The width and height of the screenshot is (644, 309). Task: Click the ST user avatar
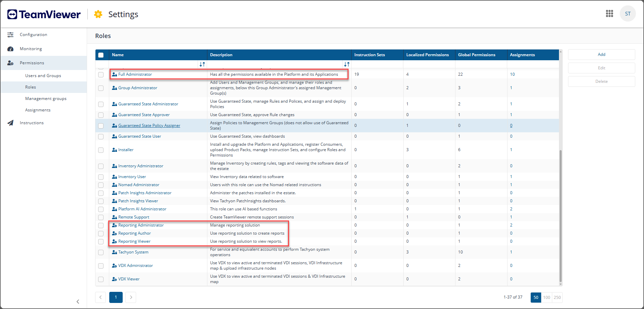coord(628,14)
